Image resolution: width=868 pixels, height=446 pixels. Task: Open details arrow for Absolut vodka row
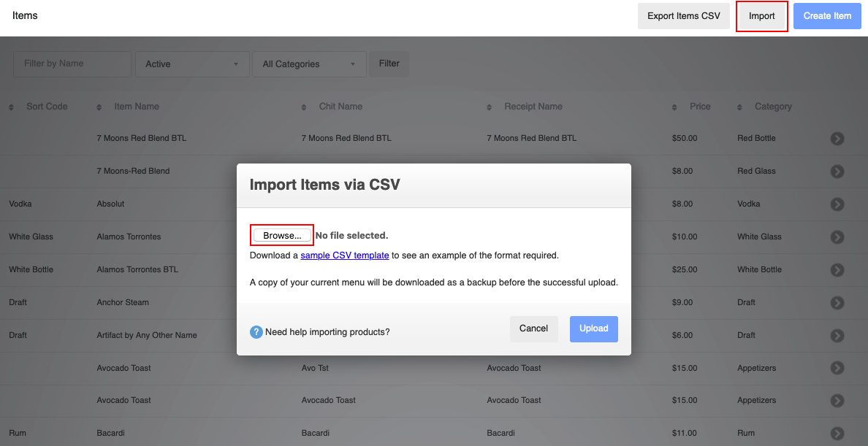[x=837, y=204]
